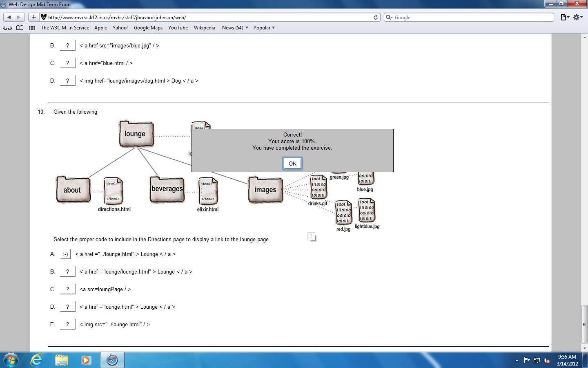
Task: Click answer A smiley button for ../lounge.html
Action: 65,254
